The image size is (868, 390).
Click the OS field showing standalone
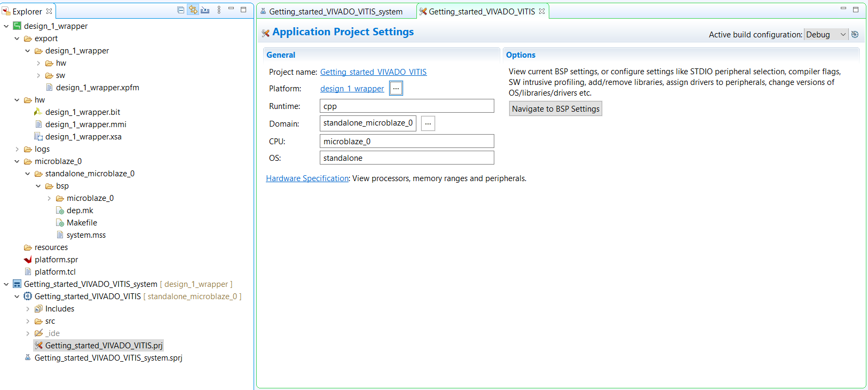(407, 158)
